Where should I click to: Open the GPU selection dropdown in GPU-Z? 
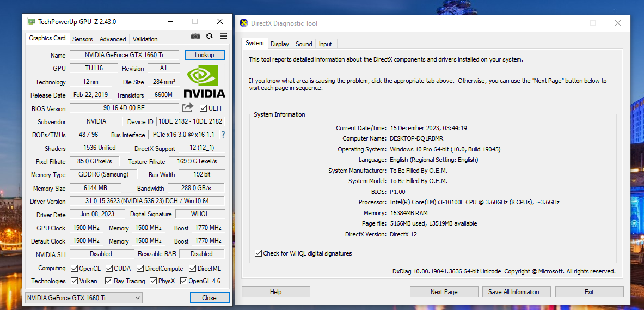[84, 297]
